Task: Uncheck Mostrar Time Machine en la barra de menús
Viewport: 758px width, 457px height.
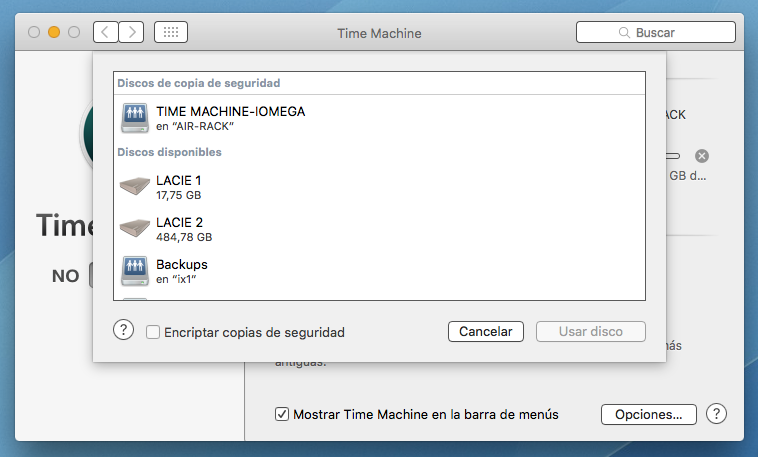Action: [x=284, y=414]
